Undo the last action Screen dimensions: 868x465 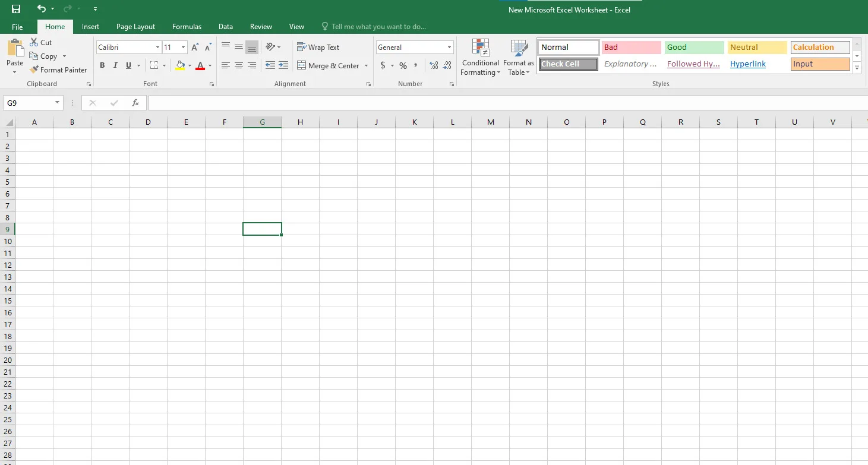[x=41, y=9]
